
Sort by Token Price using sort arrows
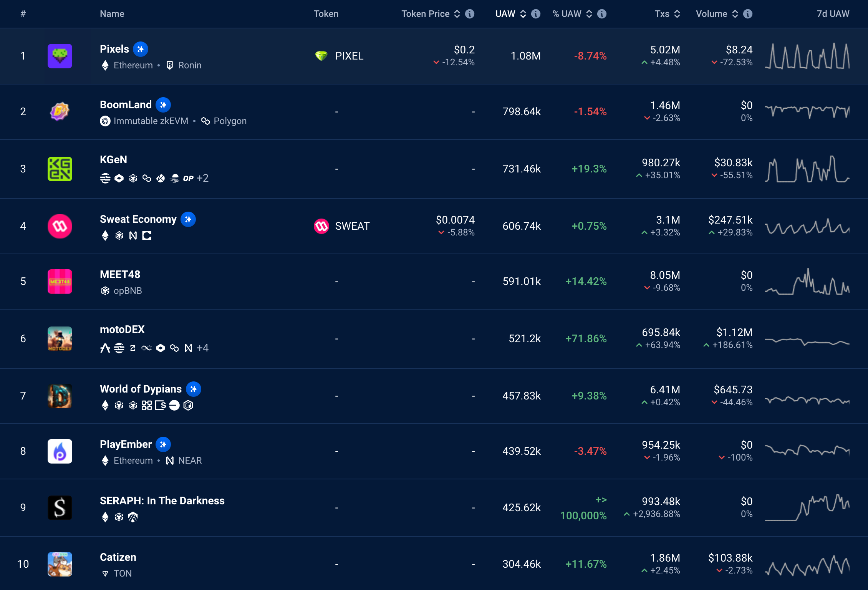[x=457, y=14]
